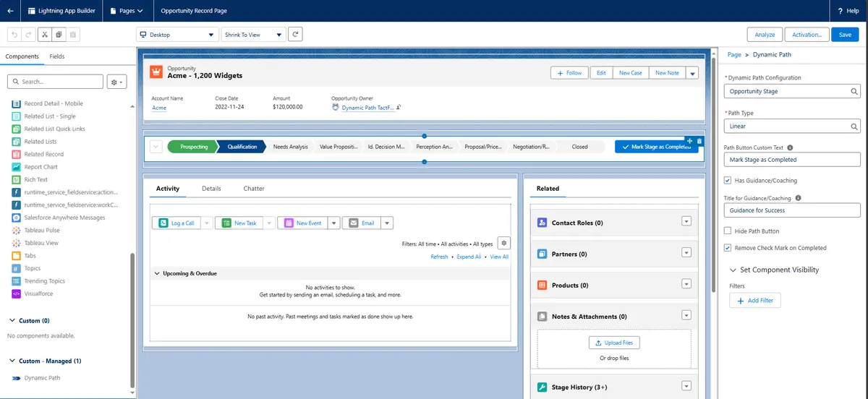868x399 pixels.
Task: Uncheck Has Guidance/Coaching checkbox
Action: tap(728, 180)
